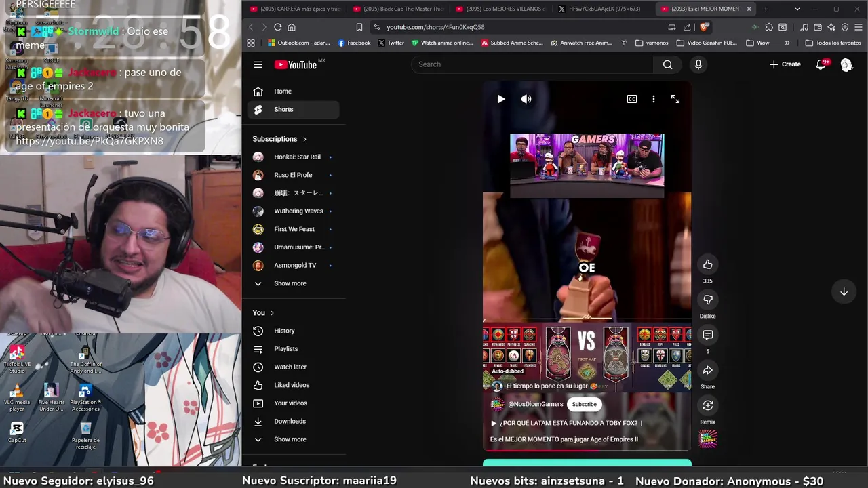
Task: Reload the page in the browser
Action: 277,27
